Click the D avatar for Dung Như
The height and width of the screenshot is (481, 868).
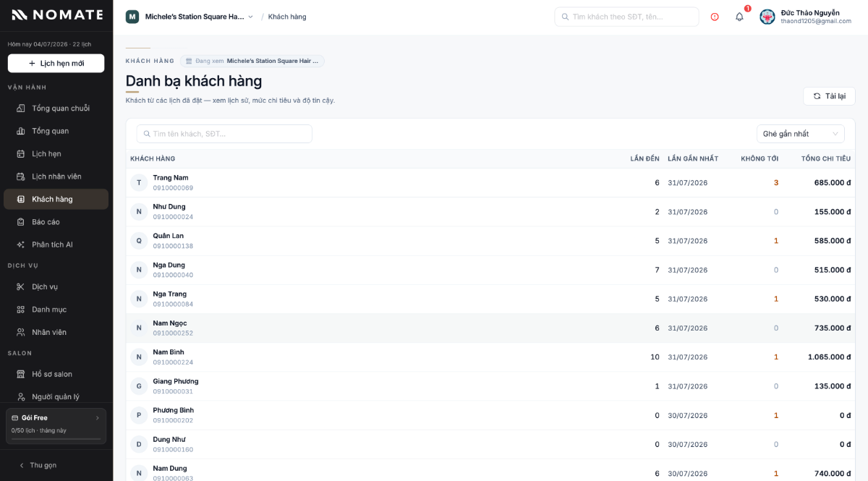coord(139,444)
